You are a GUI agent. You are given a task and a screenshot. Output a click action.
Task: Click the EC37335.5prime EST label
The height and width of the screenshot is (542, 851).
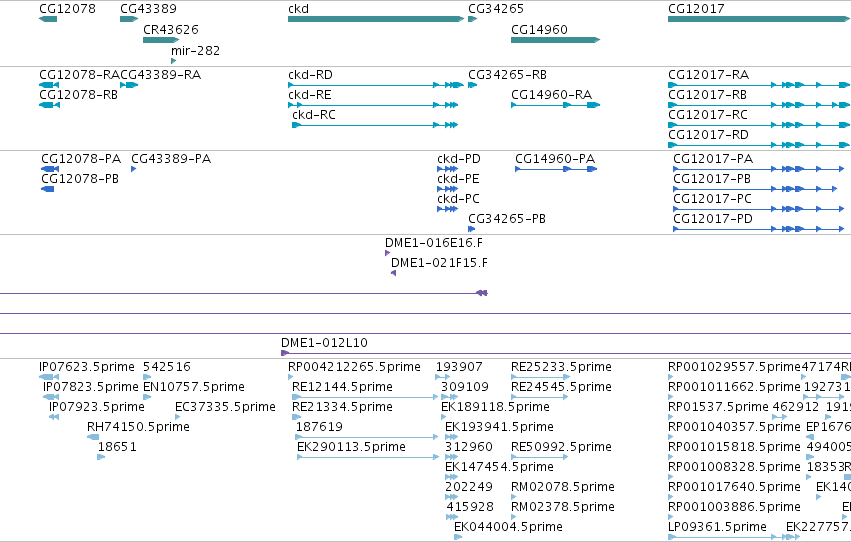(x=225, y=407)
